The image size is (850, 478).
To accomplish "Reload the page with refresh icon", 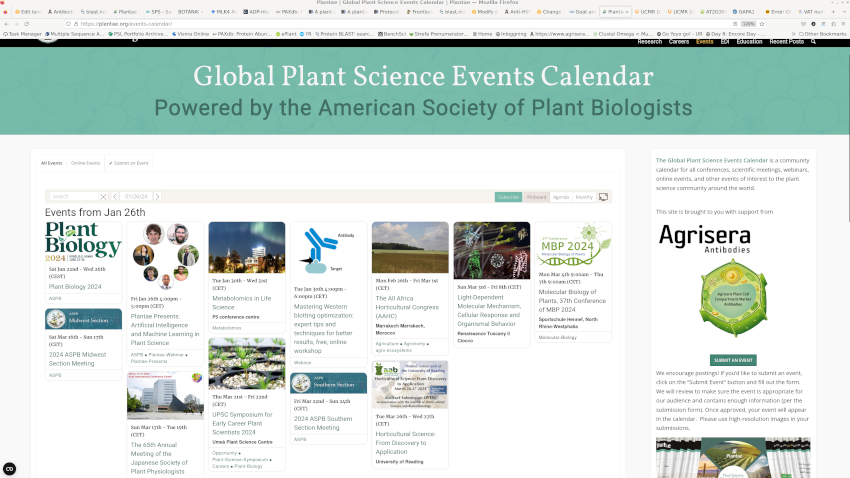I will (x=27, y=24).
